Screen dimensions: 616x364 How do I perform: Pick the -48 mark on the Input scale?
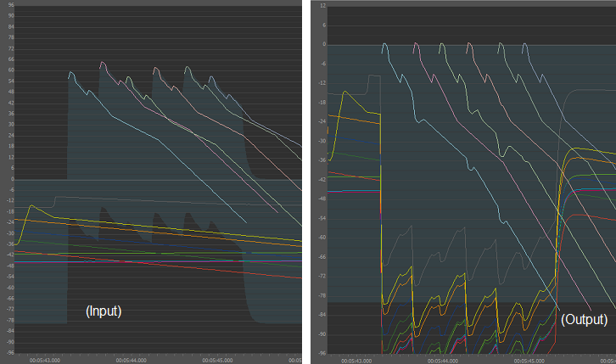pos(9,266)
